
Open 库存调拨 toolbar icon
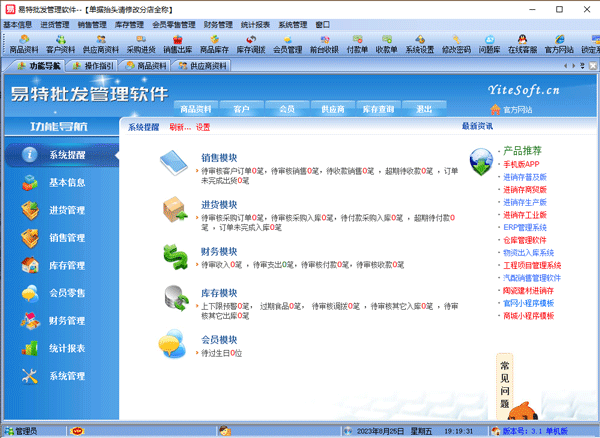click(x=251, y=44)
